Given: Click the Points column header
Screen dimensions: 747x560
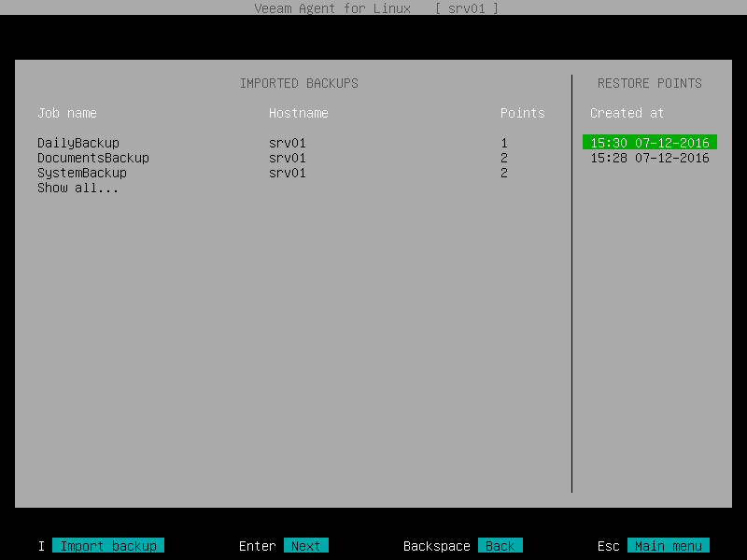Looking at the screenshot, I should point(523,113).
